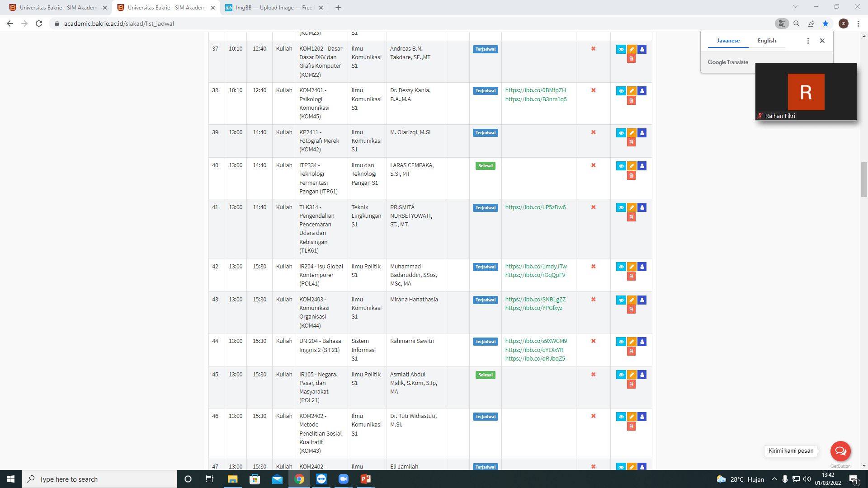Open the red chat bubble button

click(840, 451)
